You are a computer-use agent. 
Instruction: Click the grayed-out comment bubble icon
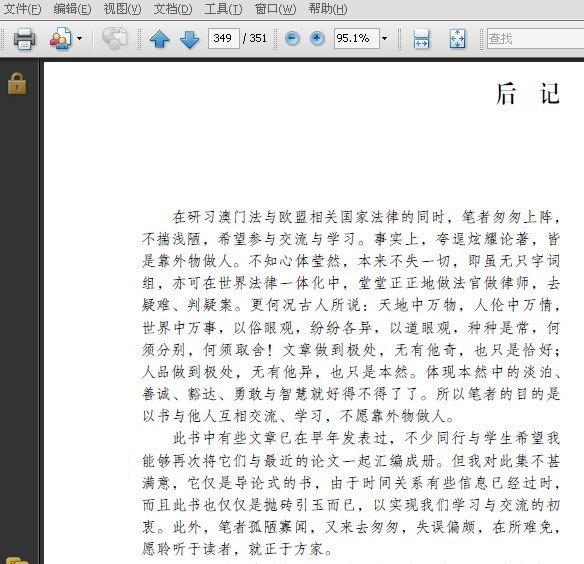tap(114, 38)
